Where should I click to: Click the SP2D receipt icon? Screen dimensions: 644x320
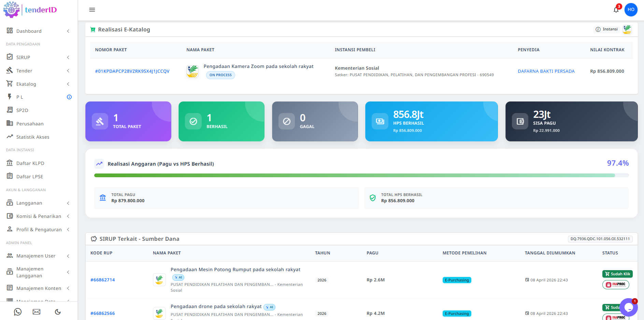pos(10,110)
